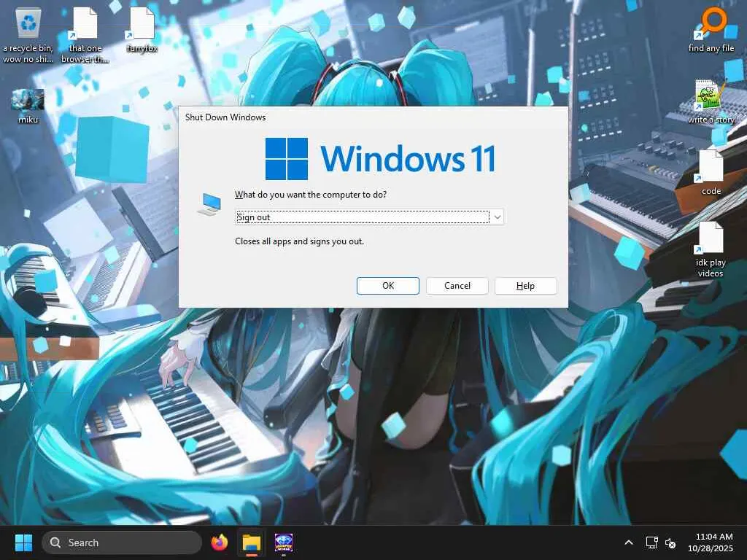747x560 pixels.
Task: Click the taskbar Search box
Action: pyautogui.click(x=122, y=542)
